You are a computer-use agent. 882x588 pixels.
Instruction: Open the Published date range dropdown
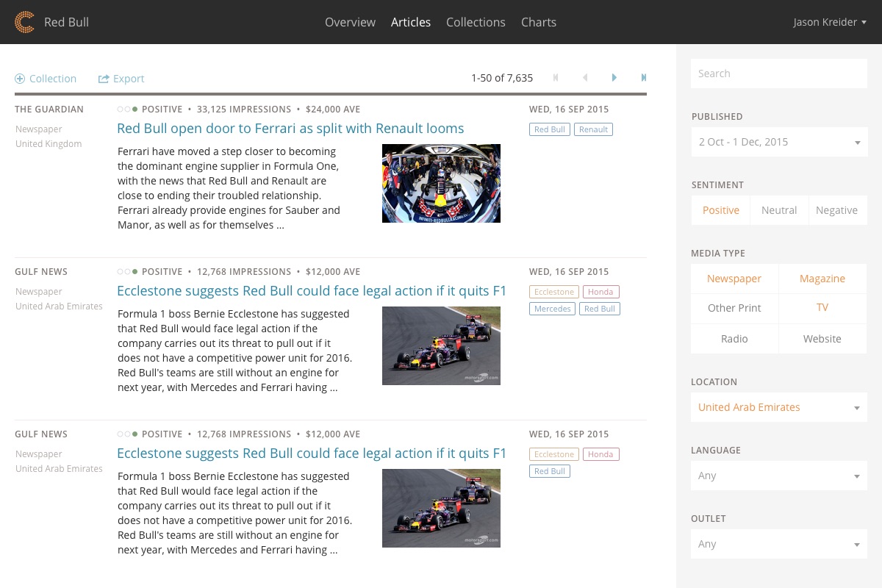click(x=779, y=142)
